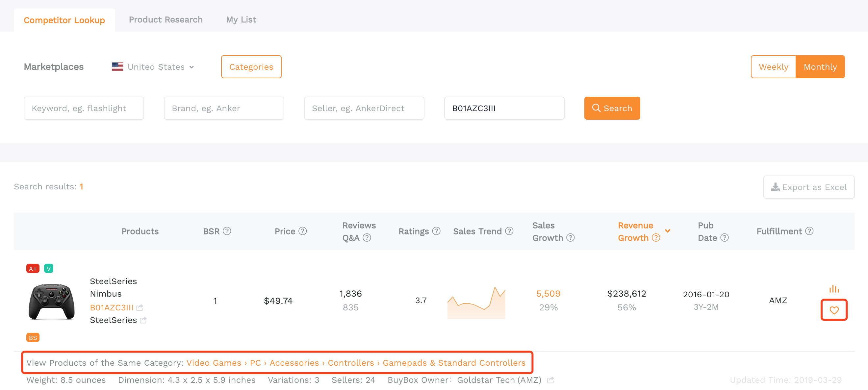
Task: Open external link icon beside SteelSeries brand
Action: [x=143, y=320]
